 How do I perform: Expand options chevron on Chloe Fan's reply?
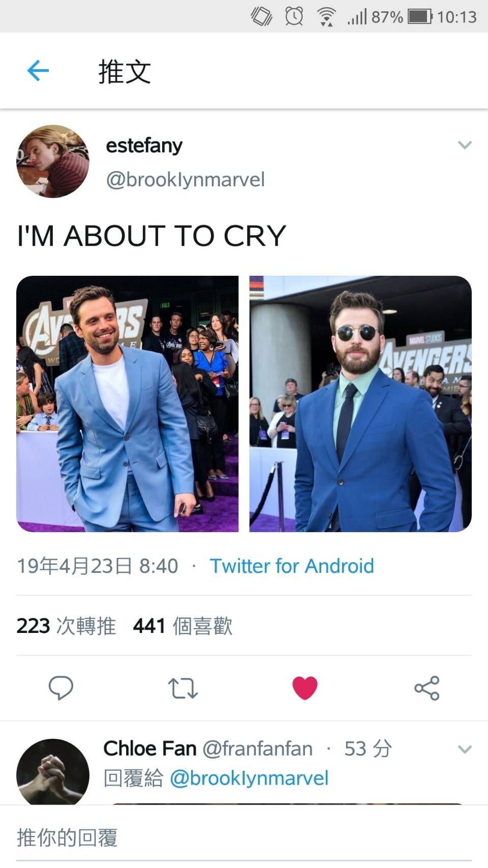coord(465,749)
